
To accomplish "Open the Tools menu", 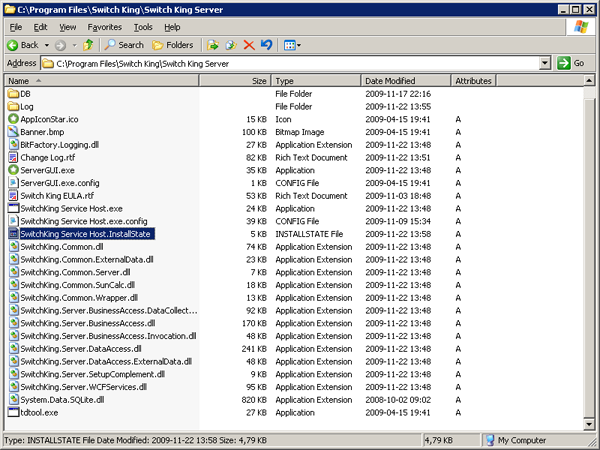I will pyautogui.click(x=143, y=27).
